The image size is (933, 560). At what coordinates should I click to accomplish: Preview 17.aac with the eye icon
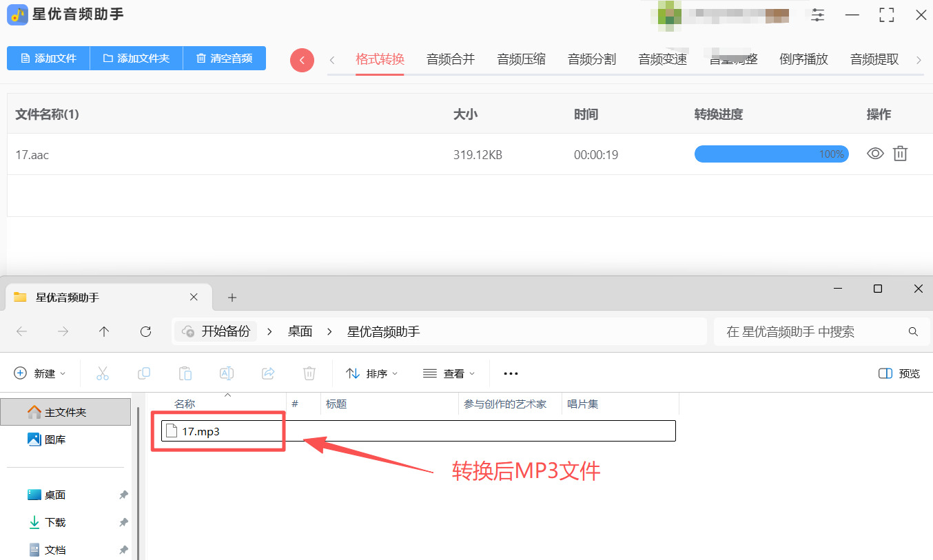(x=875, y=154)
